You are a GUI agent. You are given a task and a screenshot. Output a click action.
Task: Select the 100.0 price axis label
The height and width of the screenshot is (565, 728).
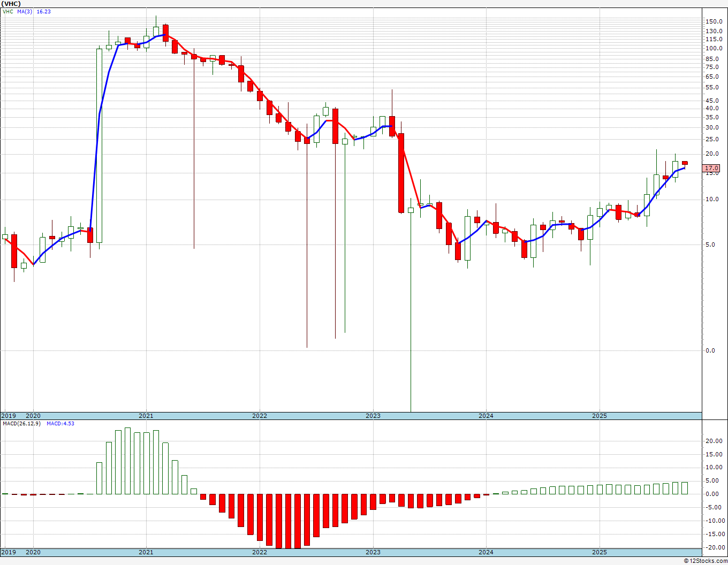[x=714, y=48]
